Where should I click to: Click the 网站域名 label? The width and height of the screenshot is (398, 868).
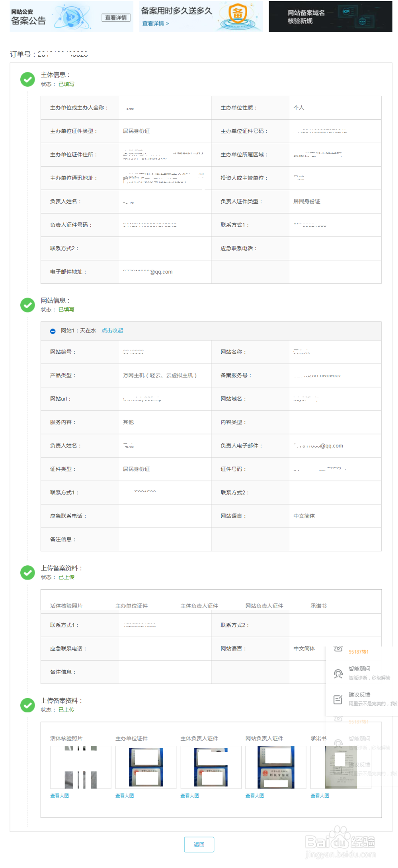coord(233,399)
